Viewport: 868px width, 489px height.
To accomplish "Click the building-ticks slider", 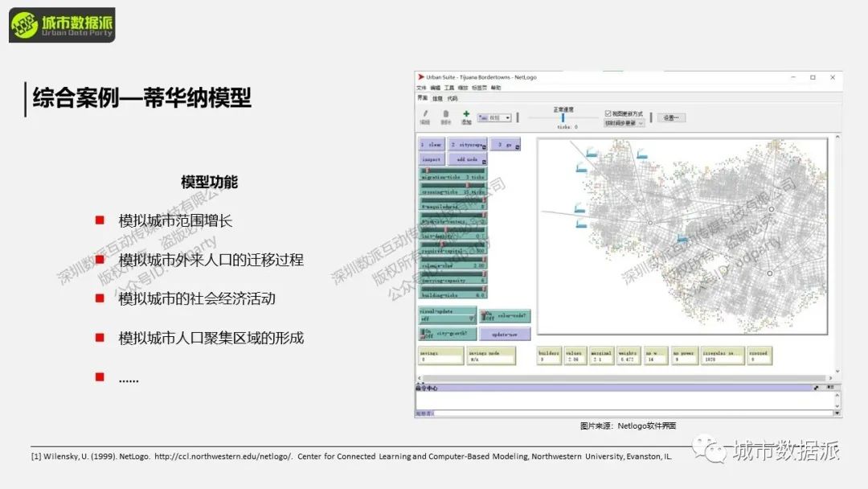I will [452, 293].
